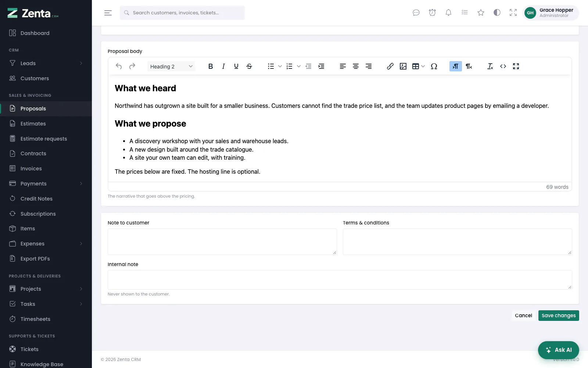Toggle browser fullscreen from top bar
Screen dimensions: 588x368
[513, 13]
